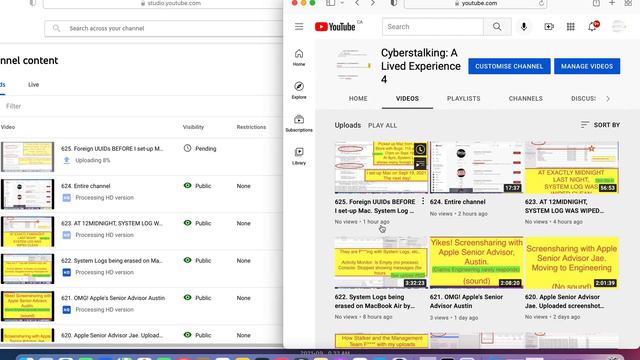
Task: Open the Create video camera icon
Action: click(549, 27)
